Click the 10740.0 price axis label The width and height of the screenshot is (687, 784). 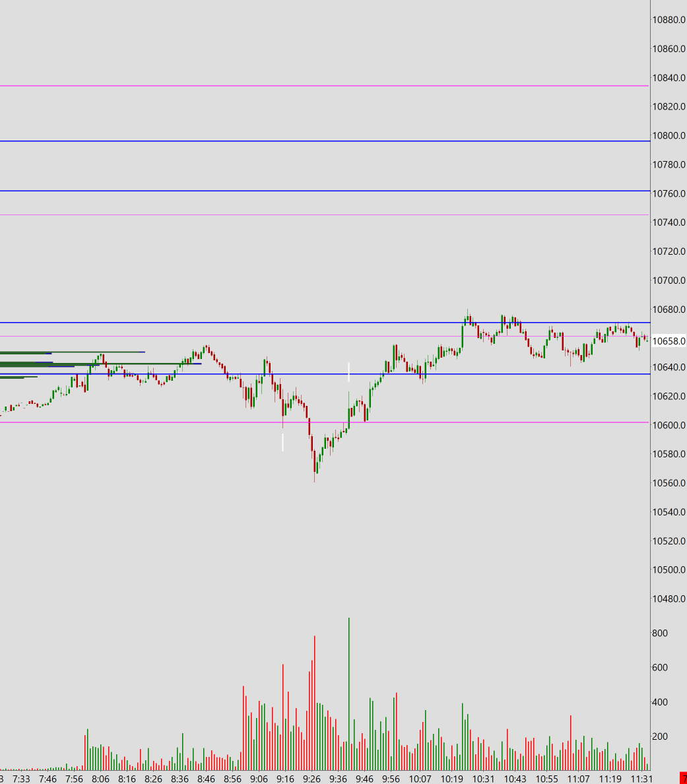[x=669, y=222]
